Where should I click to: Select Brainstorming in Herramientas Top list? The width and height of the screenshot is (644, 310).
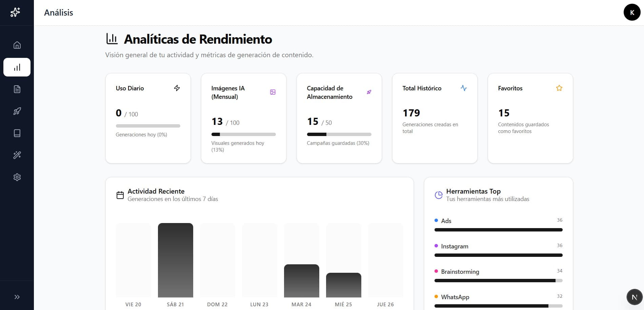point(460,272)
